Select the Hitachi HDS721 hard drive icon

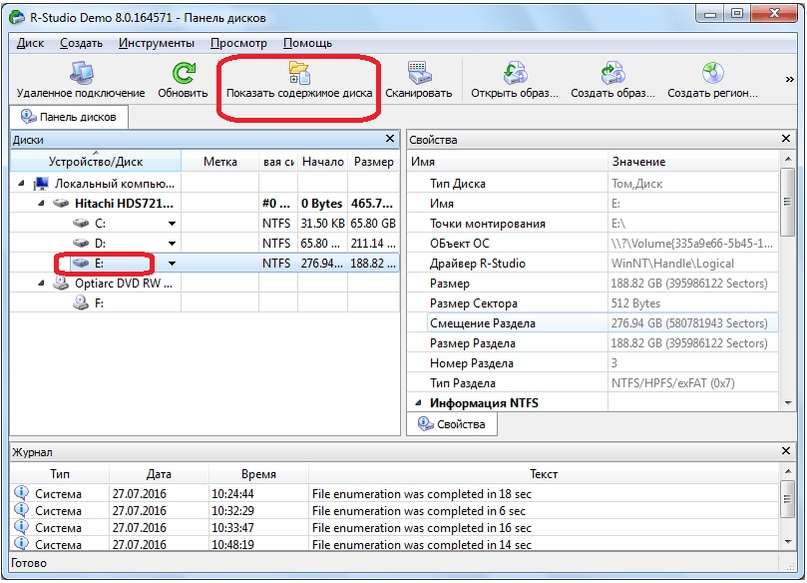point(61,203)
